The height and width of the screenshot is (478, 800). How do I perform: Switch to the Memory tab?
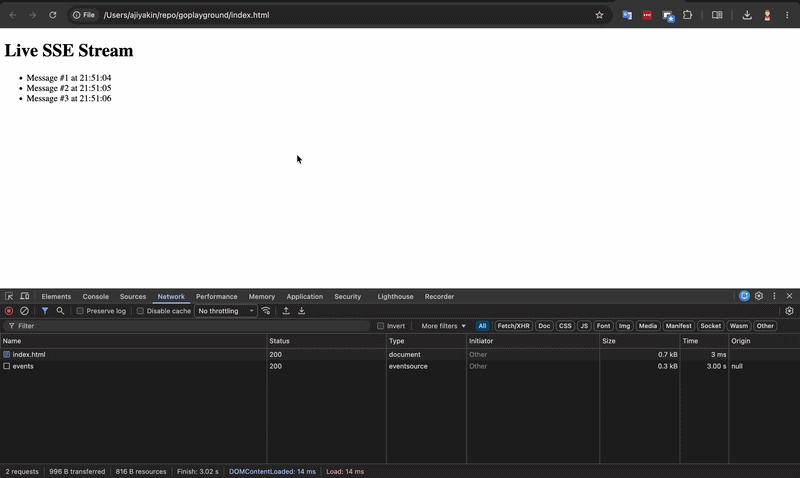[262, 296]
